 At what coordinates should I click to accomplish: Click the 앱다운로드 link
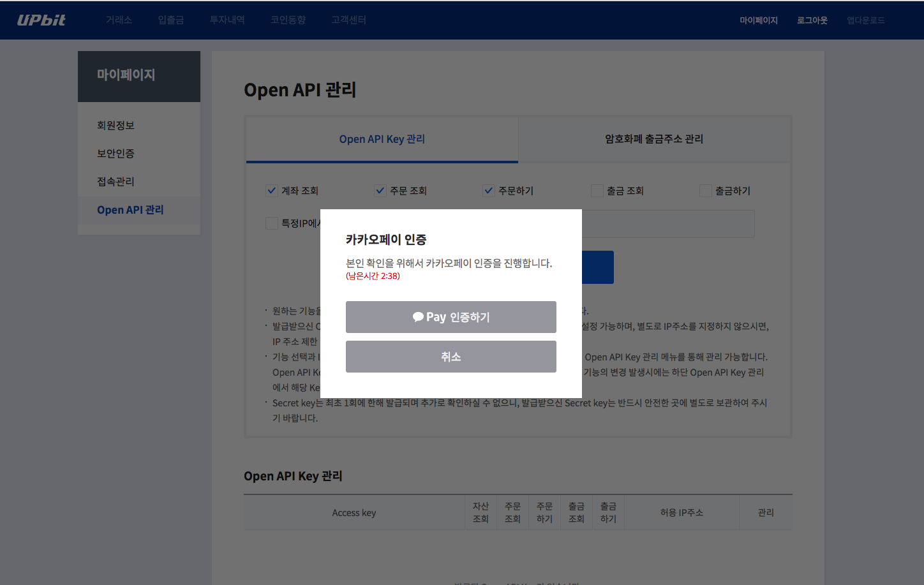[x=866, y=20]
